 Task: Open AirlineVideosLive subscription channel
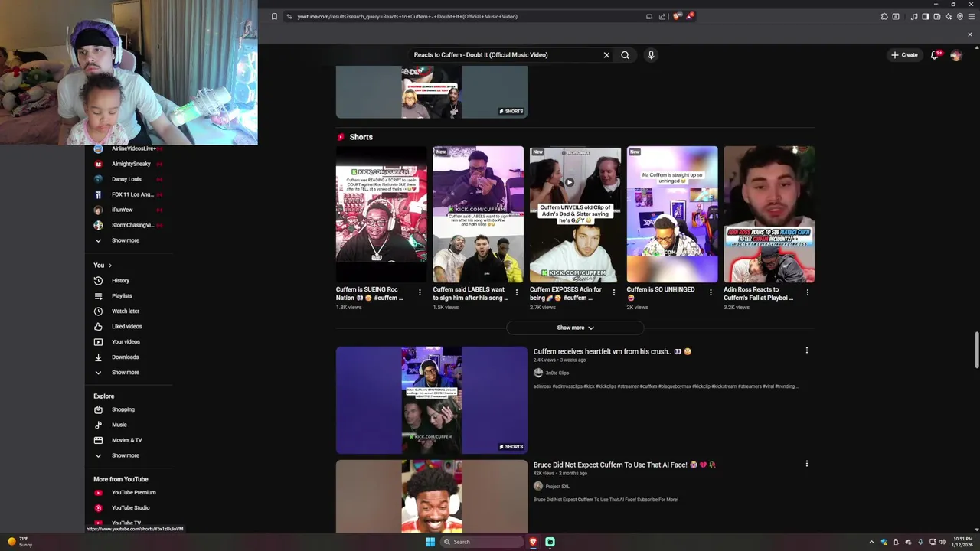pyautogui.click(x=133, y=148)
